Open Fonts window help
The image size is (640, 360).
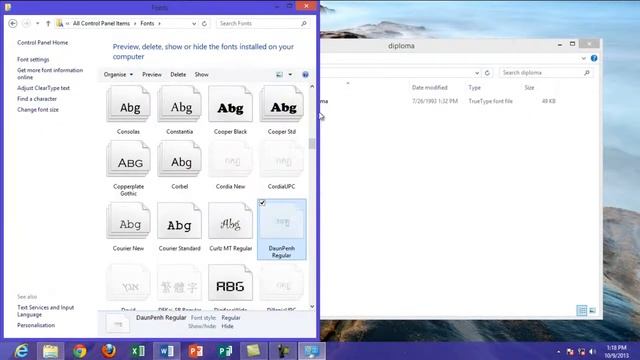pos(305,75)
